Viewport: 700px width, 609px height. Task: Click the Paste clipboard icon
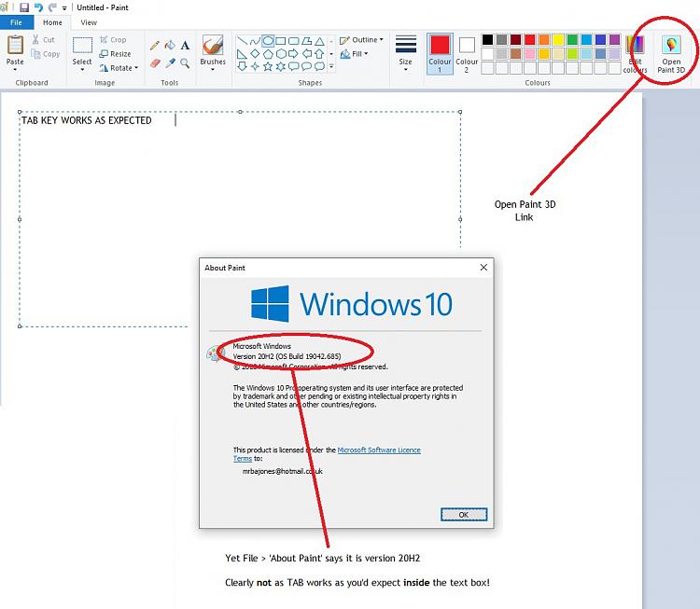(15, 45)
